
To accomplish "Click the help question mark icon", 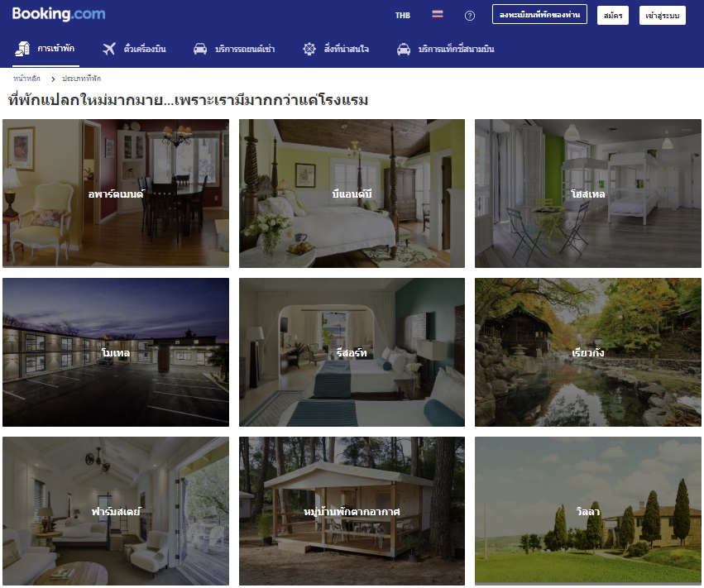I will [x=470, y=16].
